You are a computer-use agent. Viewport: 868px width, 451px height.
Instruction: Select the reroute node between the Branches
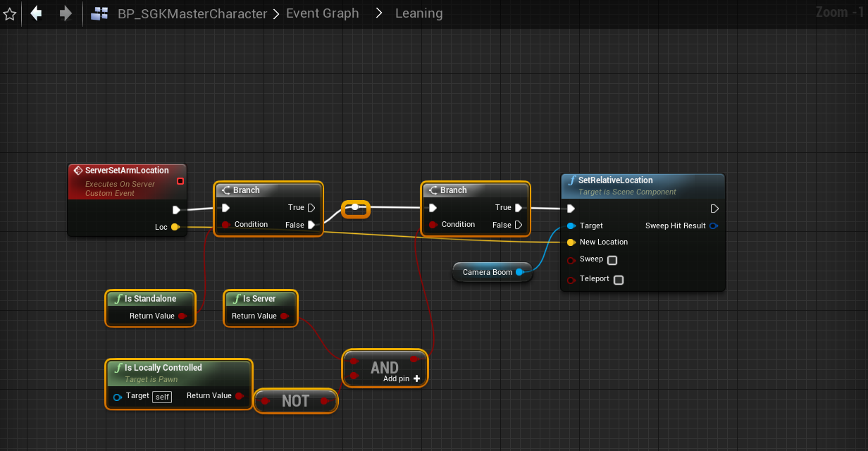pyautogui.click(x=355, y=208)
